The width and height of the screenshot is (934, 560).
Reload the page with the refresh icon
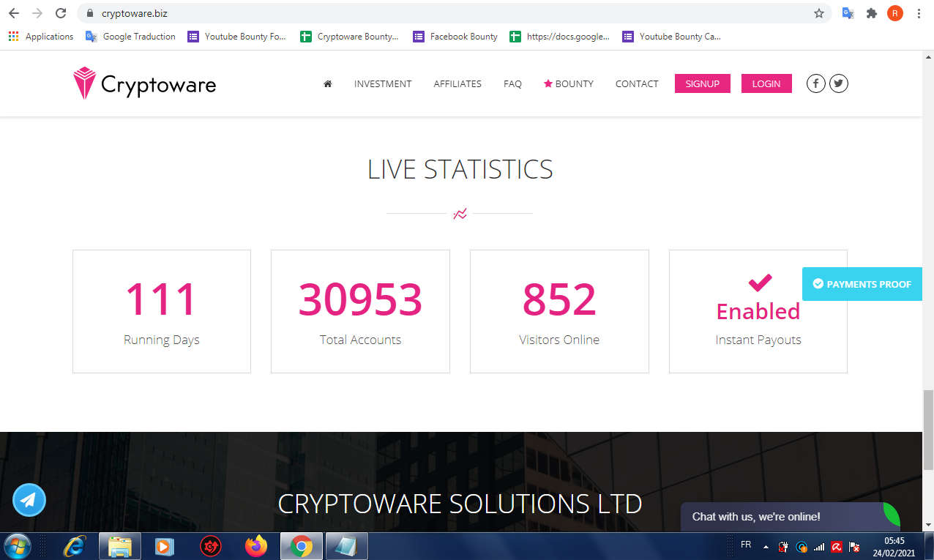pyautogui.click(x=61, y=13)
